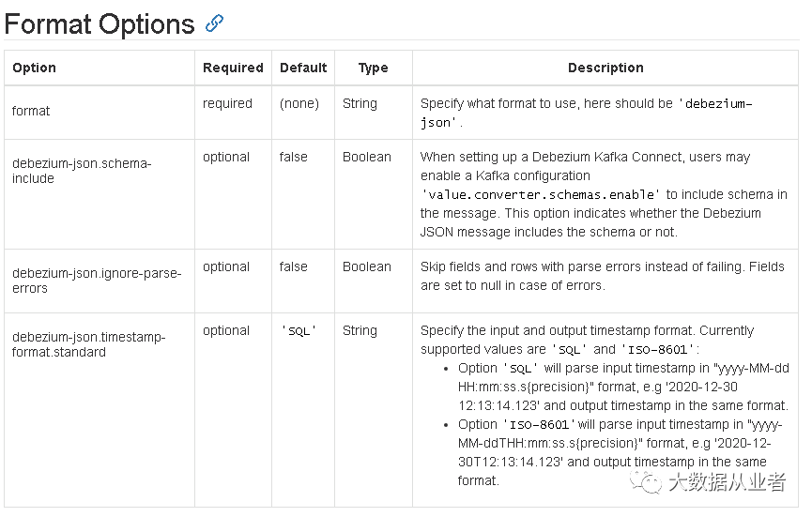Image resolution: width=812 pixels, height=517 pixels.
Task: Select the Required column header
Action: pos(233,68)
